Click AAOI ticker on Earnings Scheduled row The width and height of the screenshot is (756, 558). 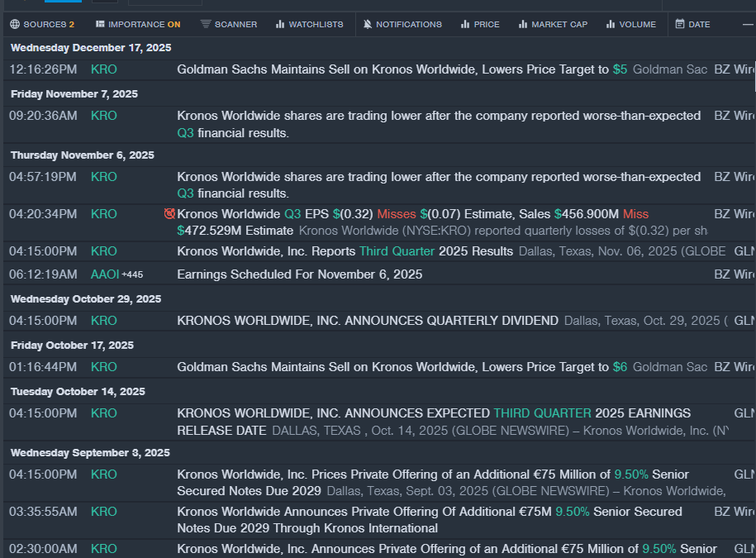pyautogui.click(x=105, y=274)
